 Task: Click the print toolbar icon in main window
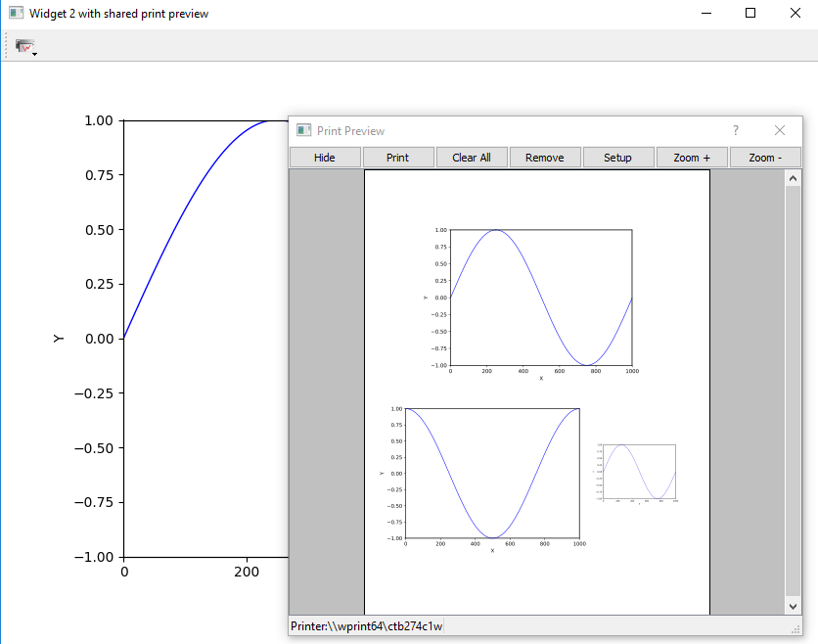[24, 46]
